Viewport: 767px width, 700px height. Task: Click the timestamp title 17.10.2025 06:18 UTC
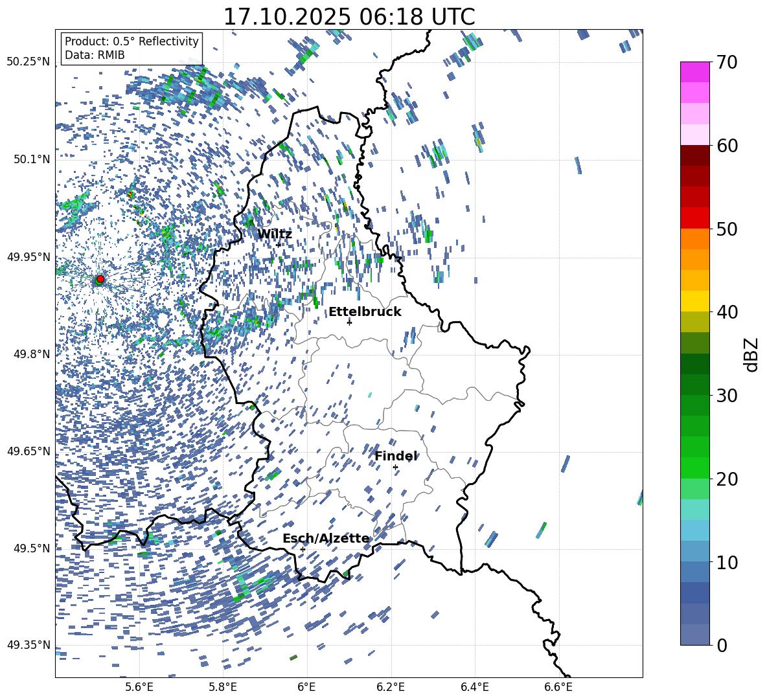point(349,16)
